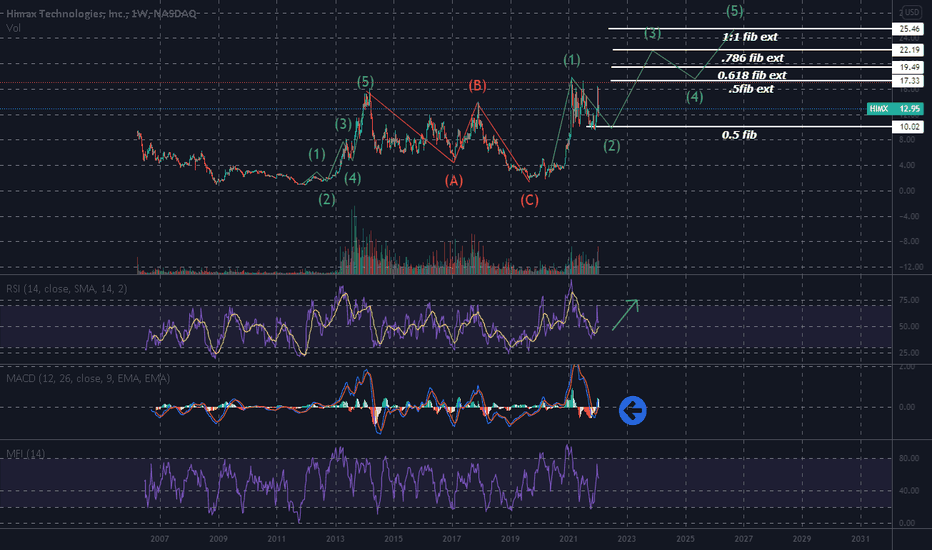Click the 2031 label on the time axis
The image size is (932, 550).
click(x=860, y=539)
